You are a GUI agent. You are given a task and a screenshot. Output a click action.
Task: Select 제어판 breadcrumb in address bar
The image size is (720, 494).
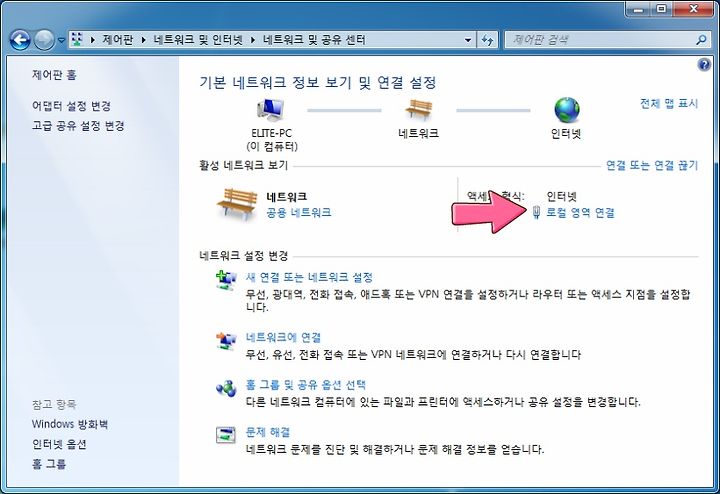click(118, 40)
